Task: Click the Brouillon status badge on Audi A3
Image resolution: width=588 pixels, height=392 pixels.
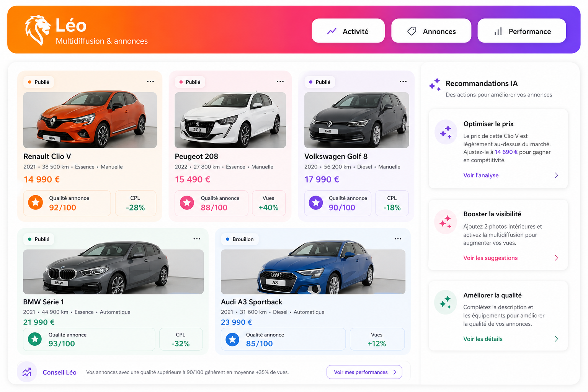Action: pyautogui.click(x=240, y=239)
